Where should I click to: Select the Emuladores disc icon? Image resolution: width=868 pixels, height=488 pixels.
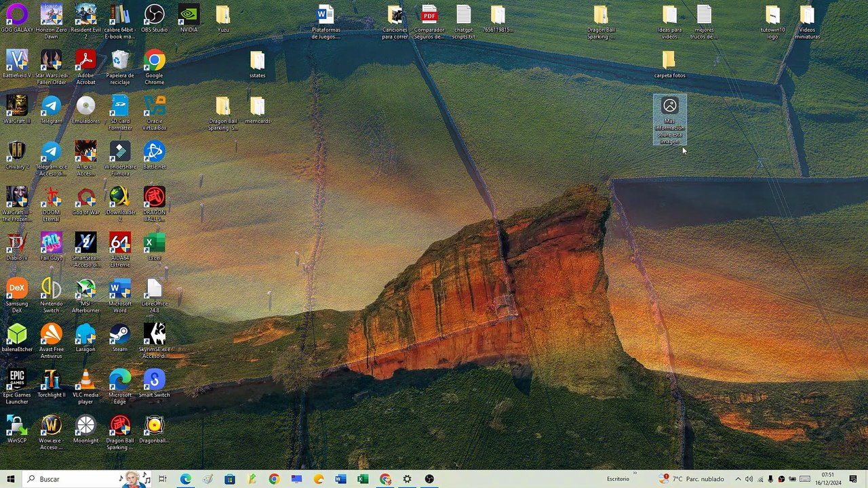(x=85, y=110)
